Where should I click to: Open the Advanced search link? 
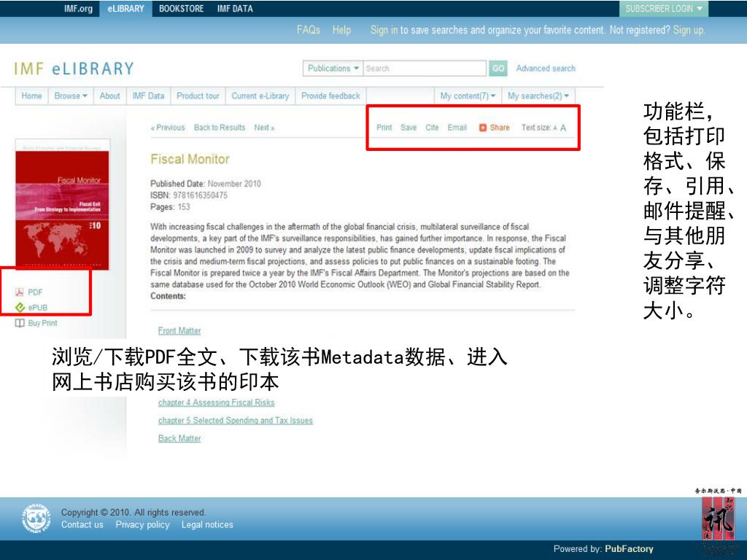546,68
